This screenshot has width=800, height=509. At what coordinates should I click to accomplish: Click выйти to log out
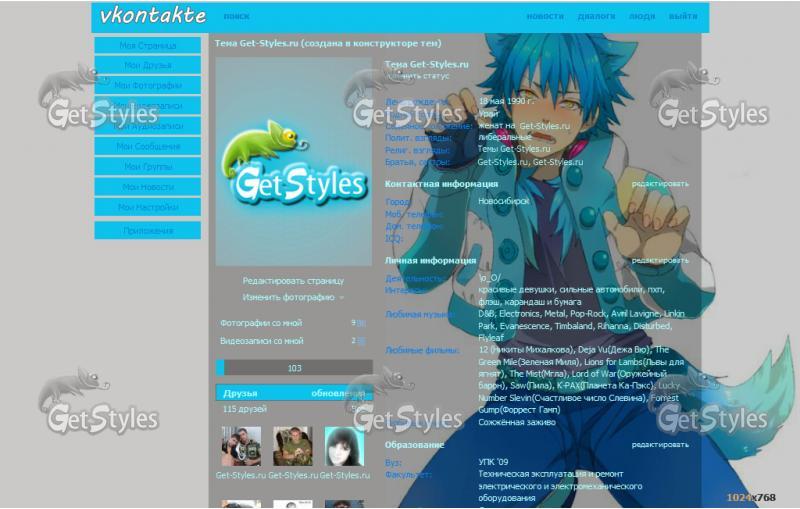(x=683, y=16)
